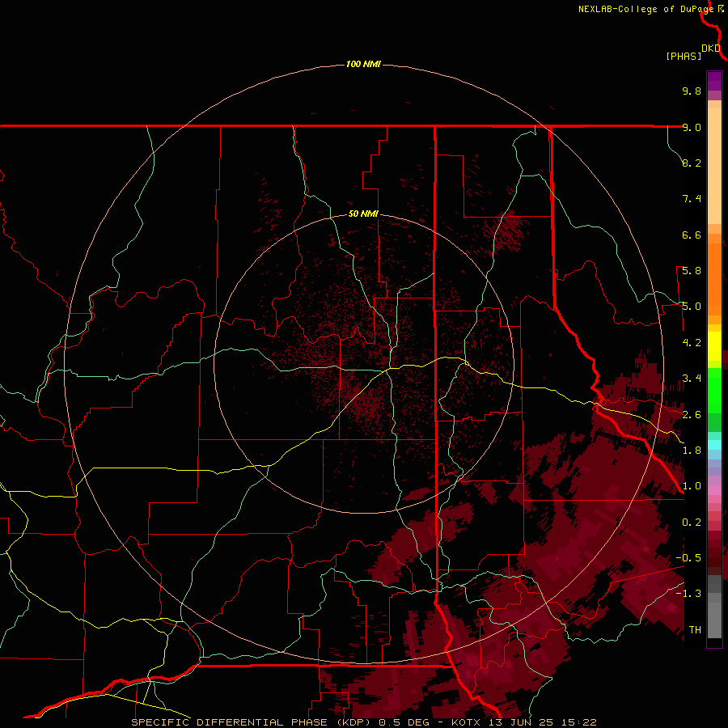This screenshot has width=728, height=728.
Task: Select the 6.6 scale value label
Action: 692,235
